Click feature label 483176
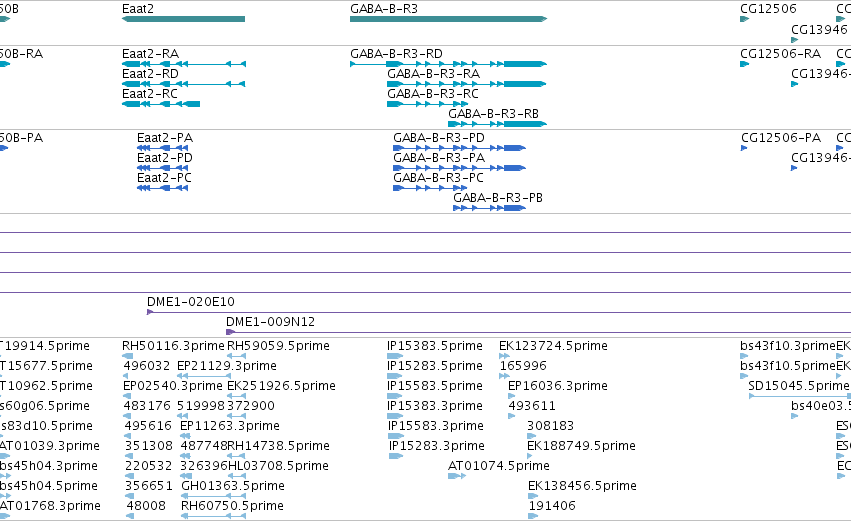The height and width of the screenshot is (521, 851). coord(147,406)
